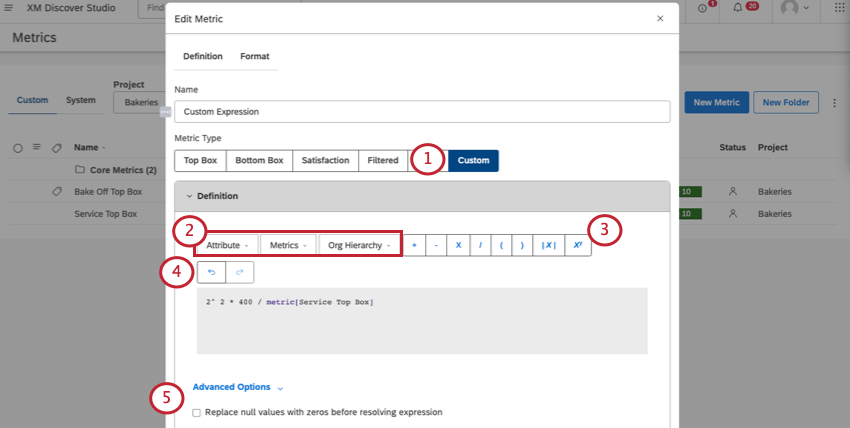The image size is (850, 428).
Task: Enable replace null values with zeros
Action: coord(197,412)
